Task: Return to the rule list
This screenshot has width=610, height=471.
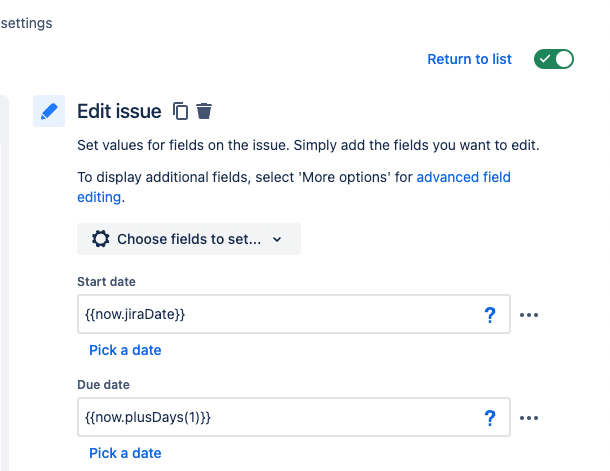Action: [469, 59]
